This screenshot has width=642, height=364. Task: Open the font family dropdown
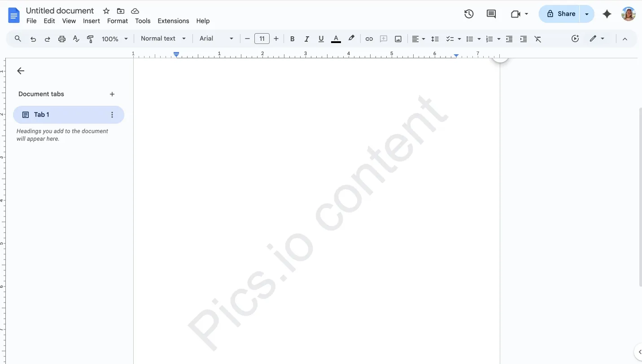click(216, 39)
